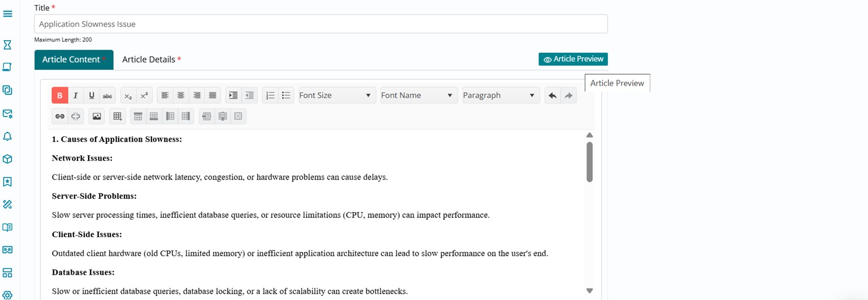Click the 'Network Issues:' heading text

(x=82, y=158)
